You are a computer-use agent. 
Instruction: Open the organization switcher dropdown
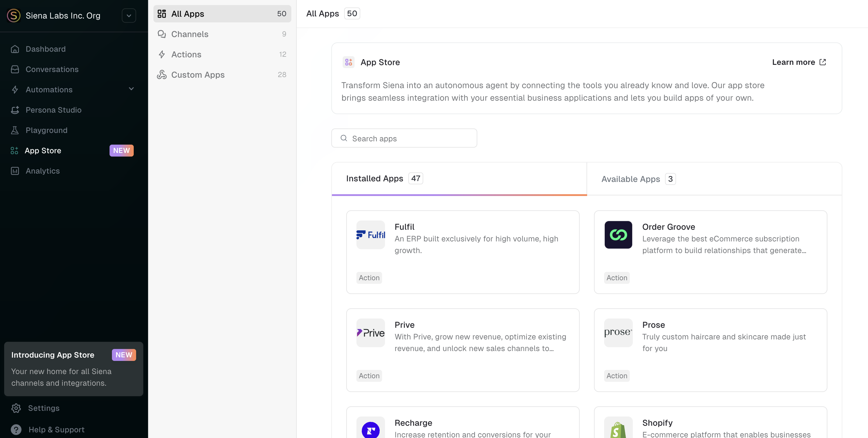pos(129,16)
